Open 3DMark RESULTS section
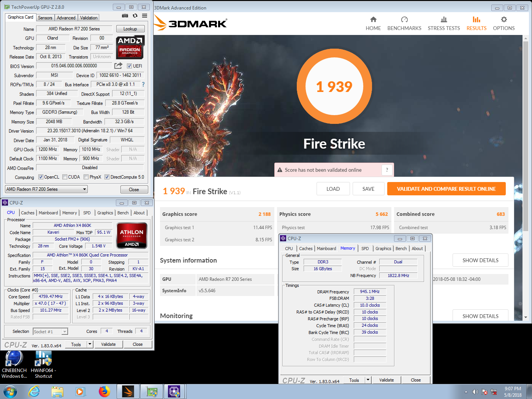Viewport: 532px width, 399px height. 476,24
